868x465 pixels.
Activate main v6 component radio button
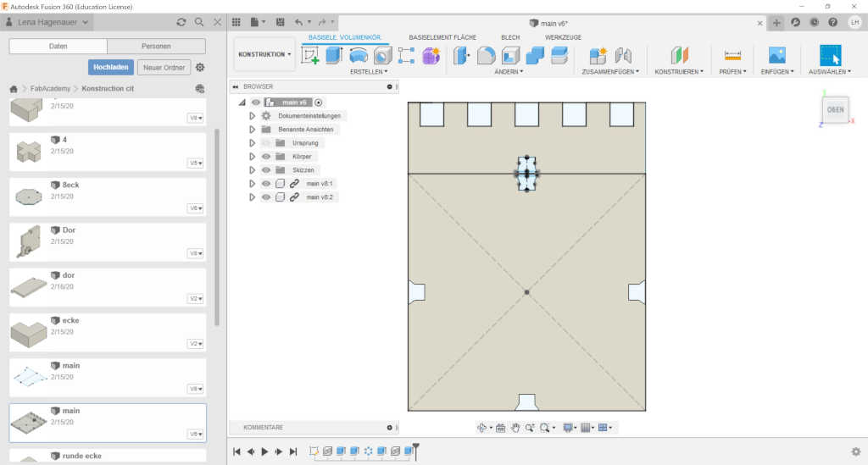[319, 102]
